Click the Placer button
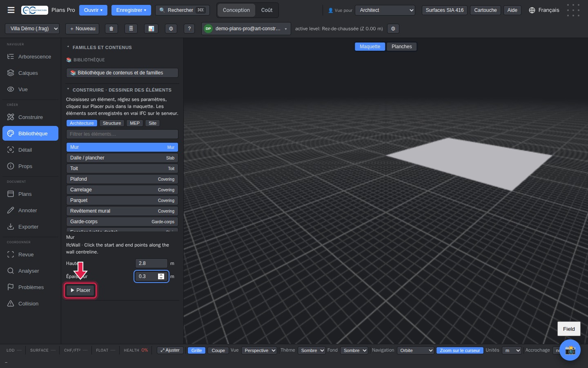The height and width of the screenshot is (368, 588). (80, 290)
